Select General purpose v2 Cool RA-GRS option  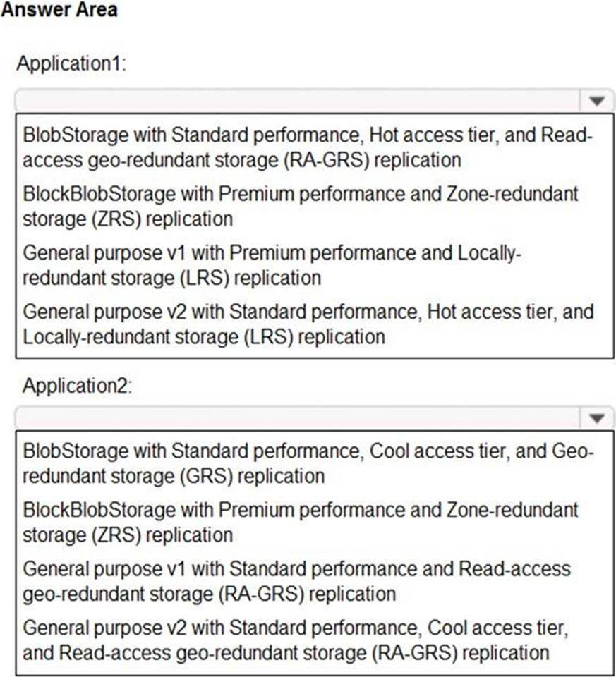[x=296, y=640]
